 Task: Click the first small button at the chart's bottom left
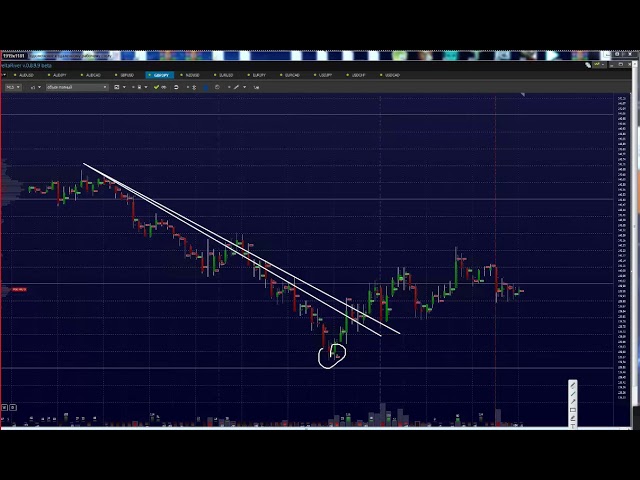(4, 407)
